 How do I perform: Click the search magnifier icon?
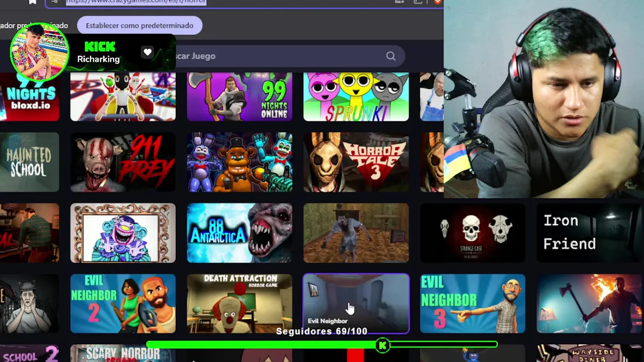pos(391,56)
